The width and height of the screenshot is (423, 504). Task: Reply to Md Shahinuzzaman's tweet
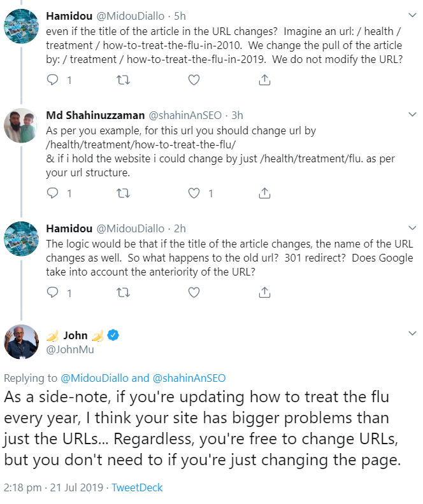tap(54, 193)
